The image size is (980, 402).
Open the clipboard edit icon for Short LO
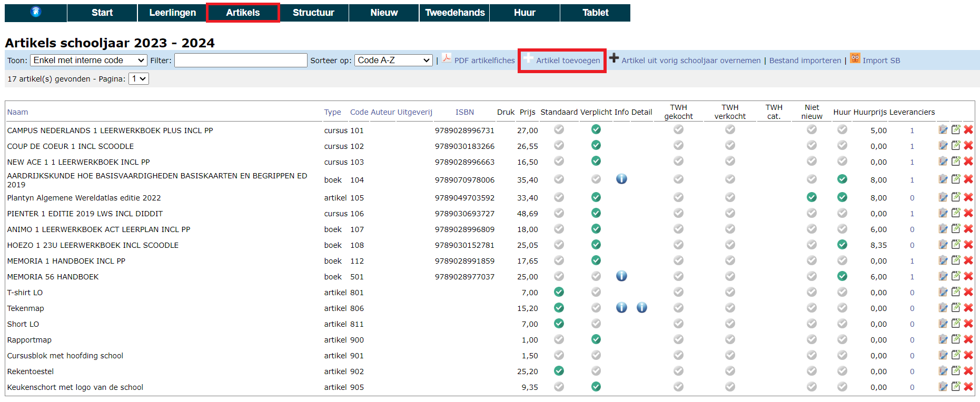[943, 323]
